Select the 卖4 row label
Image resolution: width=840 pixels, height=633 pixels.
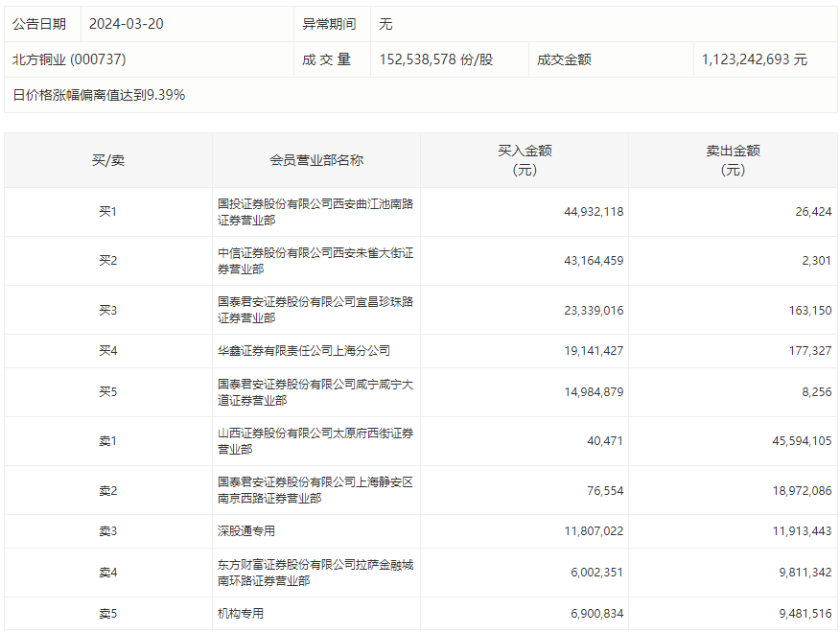107,573
